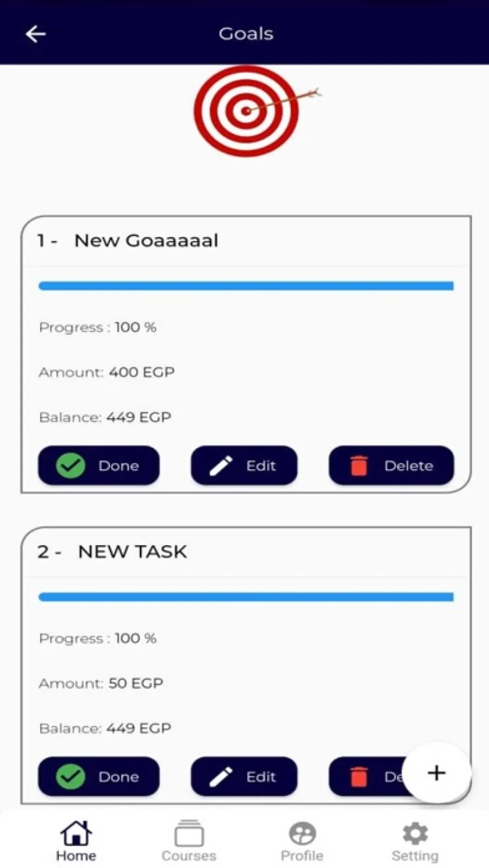Open the Home tab

[76, 841]
